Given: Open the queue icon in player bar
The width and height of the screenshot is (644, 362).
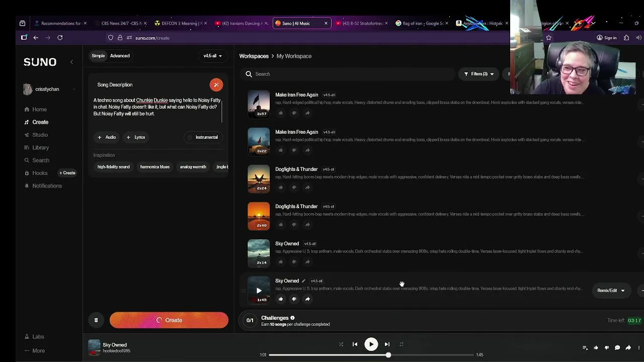Looking at the screenshot, I should click(585, 348).
